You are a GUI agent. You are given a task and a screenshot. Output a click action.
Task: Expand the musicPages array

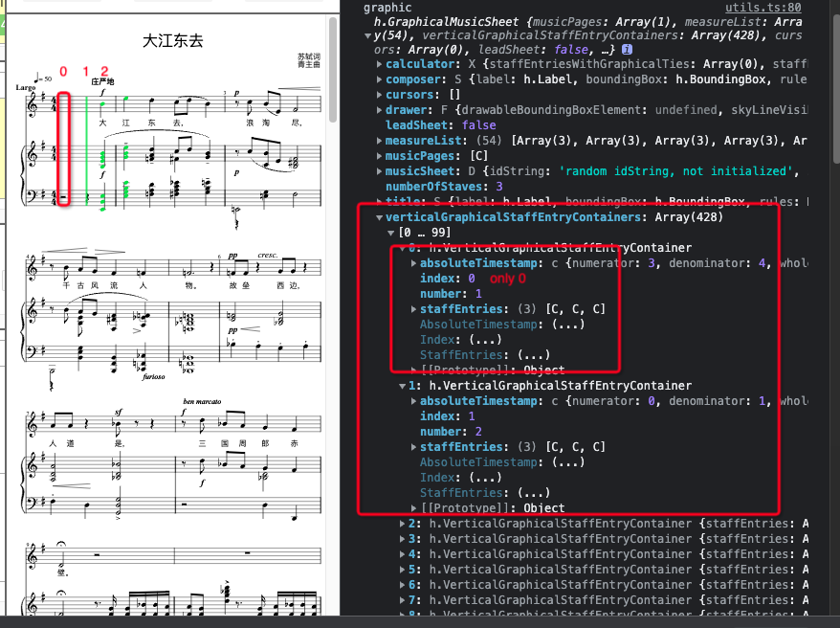[x=379, y=156]
